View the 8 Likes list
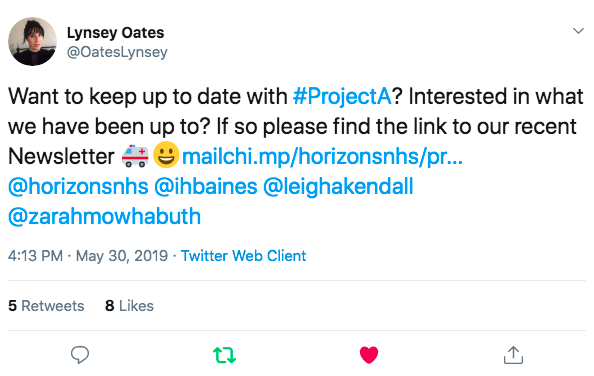This screenshot has width=594, height=376. point(129,306)
